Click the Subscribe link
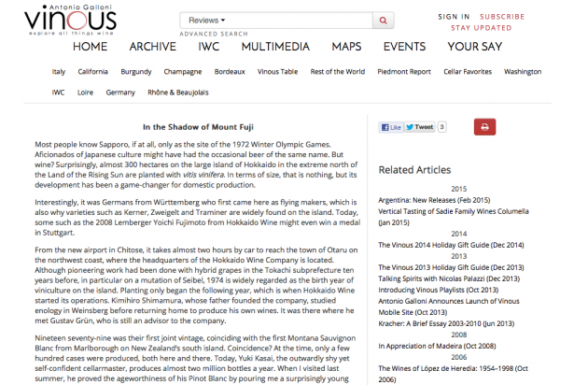Image resolution: width=588 pixels, height=385 pixels. tap(502, 17)
